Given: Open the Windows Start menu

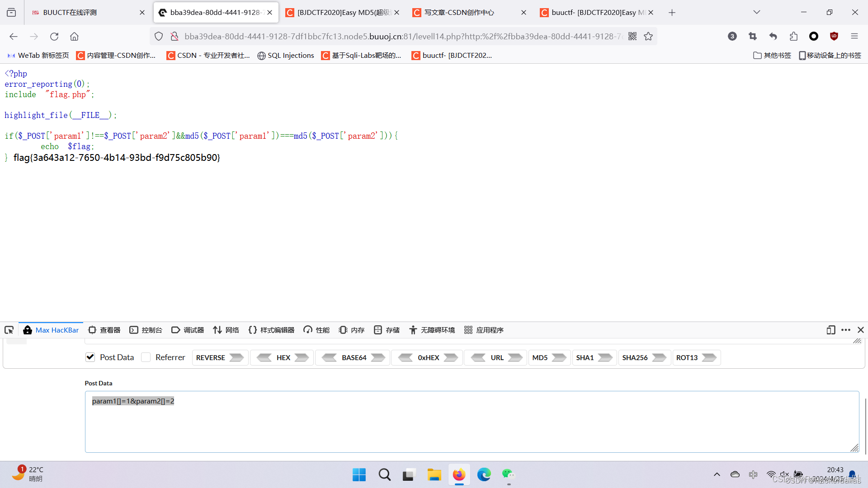Looking at the screenshot, I should [359, 474].
